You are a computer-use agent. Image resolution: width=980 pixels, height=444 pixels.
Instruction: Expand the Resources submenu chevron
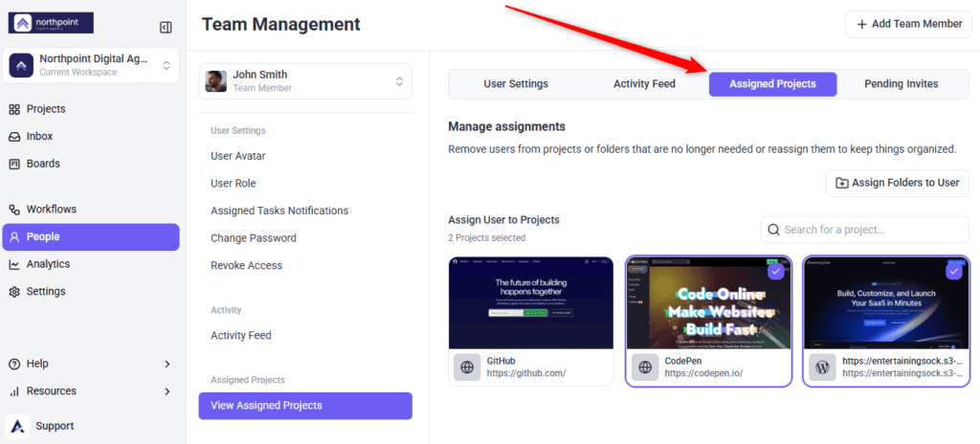coord(167,391)
